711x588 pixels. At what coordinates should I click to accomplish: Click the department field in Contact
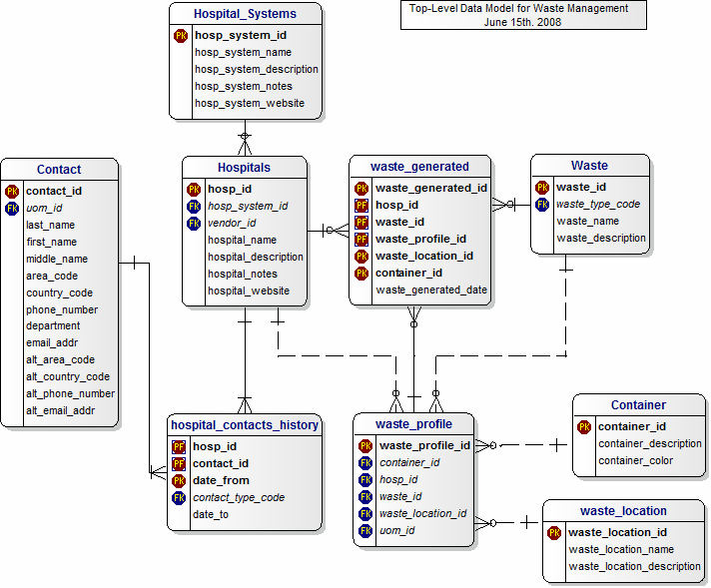53,326
